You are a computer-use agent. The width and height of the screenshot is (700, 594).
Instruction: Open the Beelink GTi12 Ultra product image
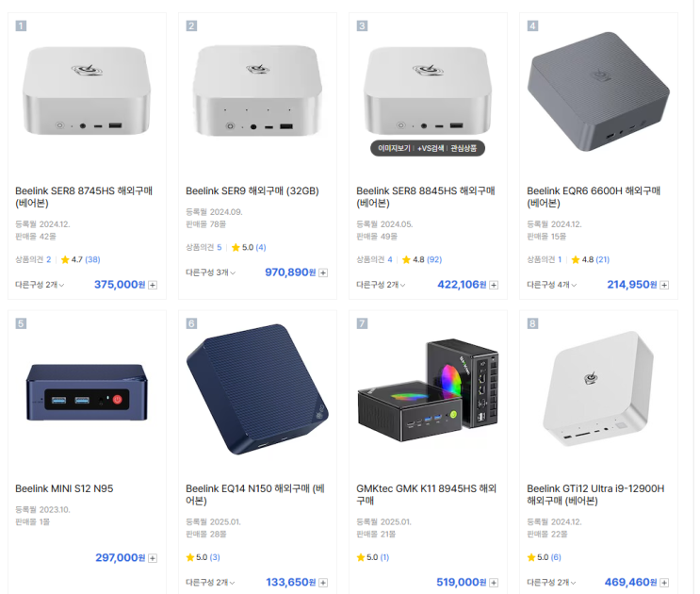pyautogui.click(x=598, y=388)
